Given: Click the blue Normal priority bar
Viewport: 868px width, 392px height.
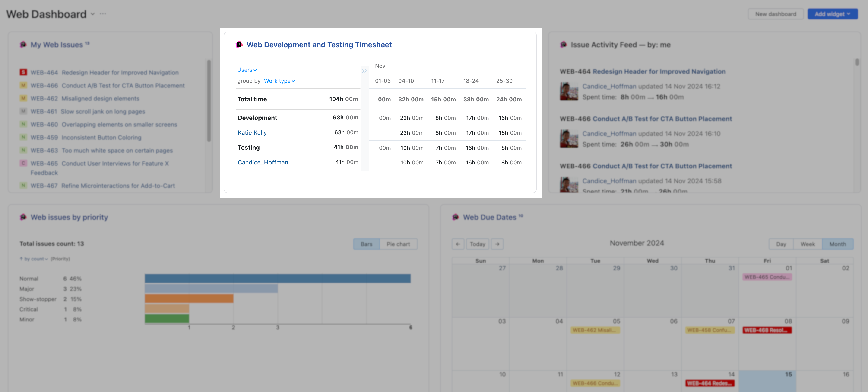Looking at the screenshot, I should (278, 278).
